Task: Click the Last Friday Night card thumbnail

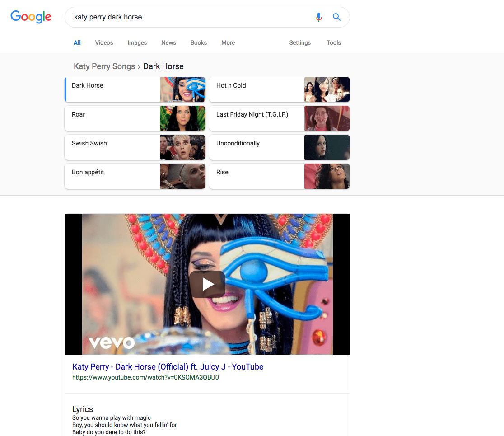Action: click(x=327, y=118)
